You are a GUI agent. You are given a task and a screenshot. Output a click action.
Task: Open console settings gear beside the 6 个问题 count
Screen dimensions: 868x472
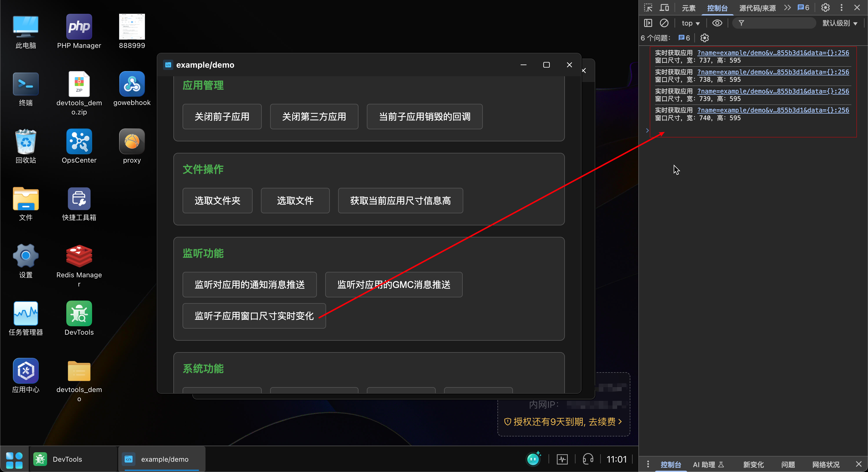point(705,38)
